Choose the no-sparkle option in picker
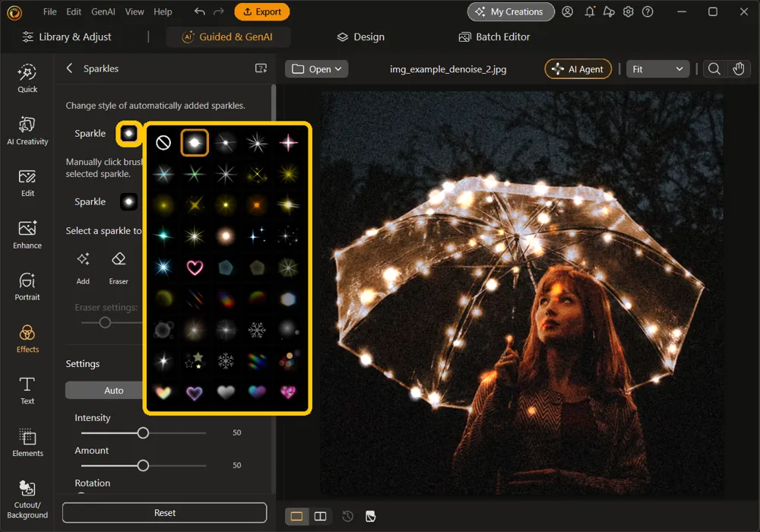 pos(163,142)
